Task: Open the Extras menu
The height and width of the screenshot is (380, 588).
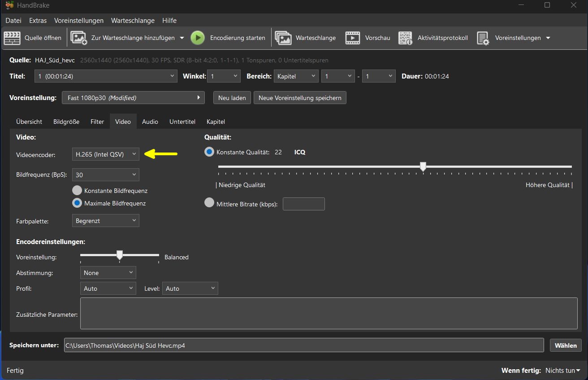Action: tap(38, 21)
